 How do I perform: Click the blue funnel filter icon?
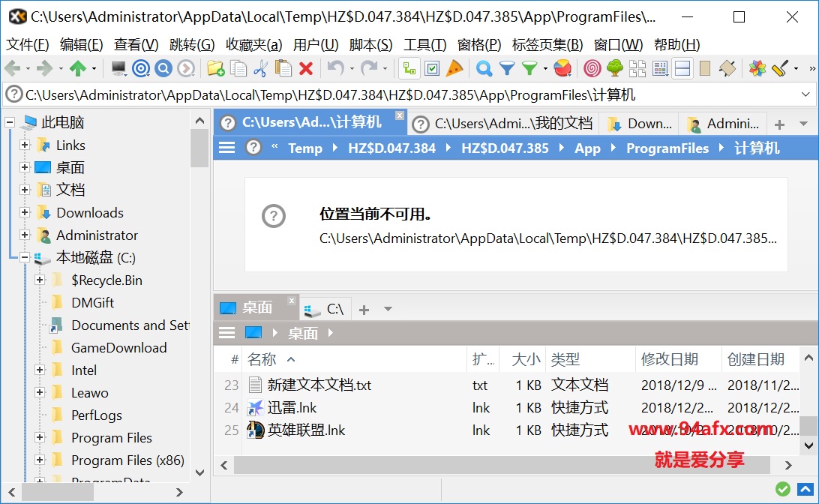(x=507, y=68)
